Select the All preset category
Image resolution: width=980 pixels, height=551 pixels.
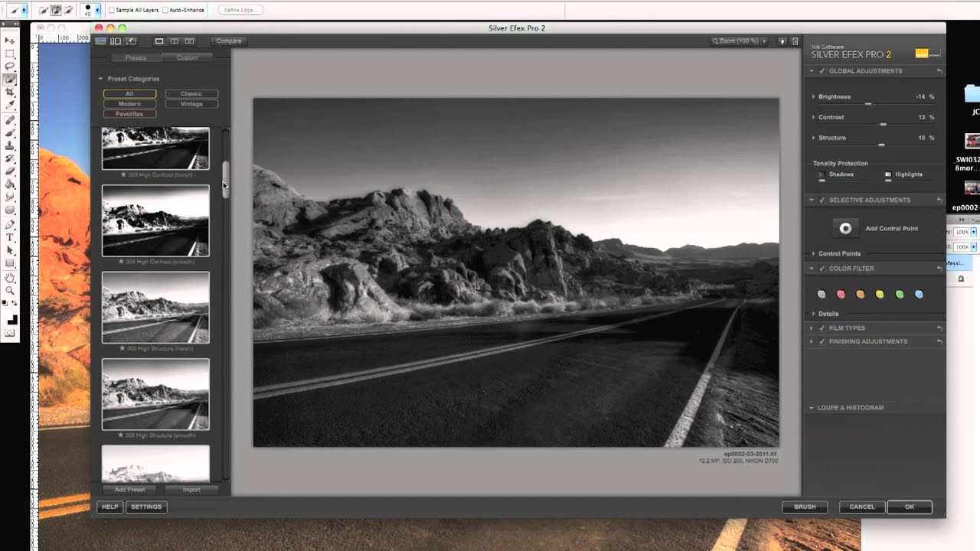click(129, 94)
